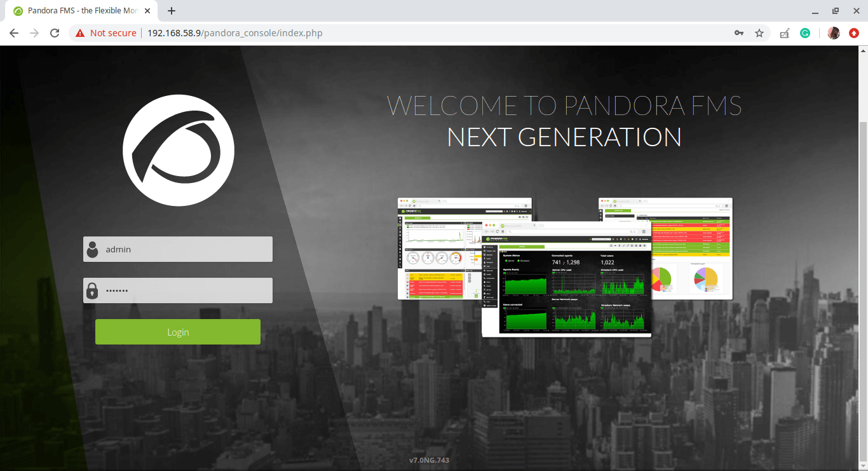Open the Grammarly extension icon
868x471 pixels.
tap(805, 33)
